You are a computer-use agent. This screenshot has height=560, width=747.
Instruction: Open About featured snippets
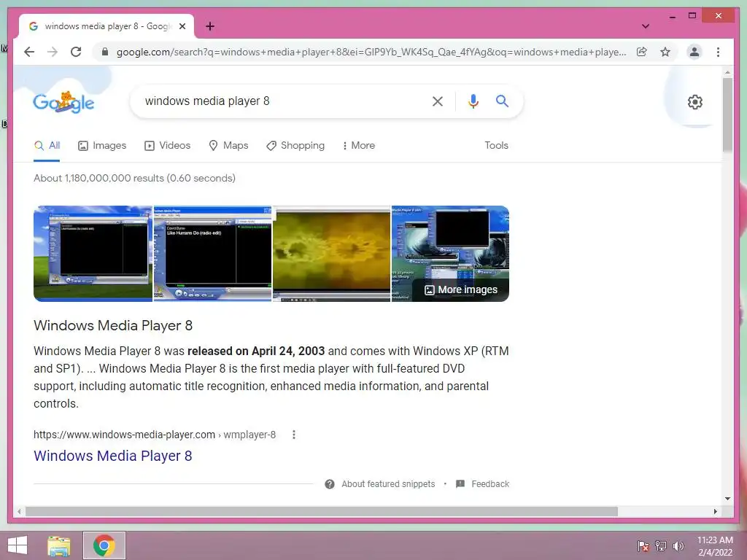[388, 484]
